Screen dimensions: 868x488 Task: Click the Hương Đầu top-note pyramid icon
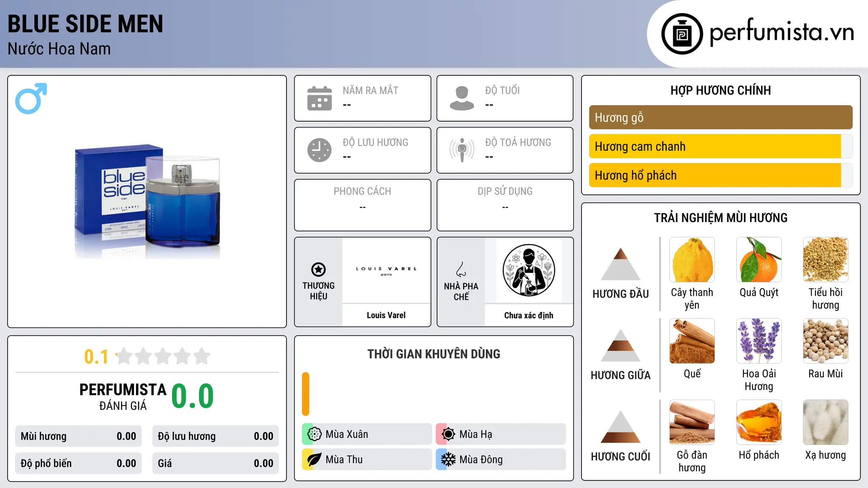pyautogui.click(x=620, y=264)
